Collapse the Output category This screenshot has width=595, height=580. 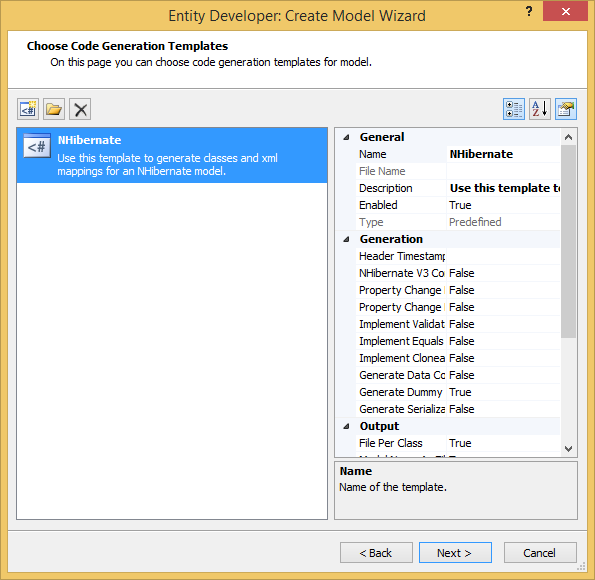click(x=346, y=426)
